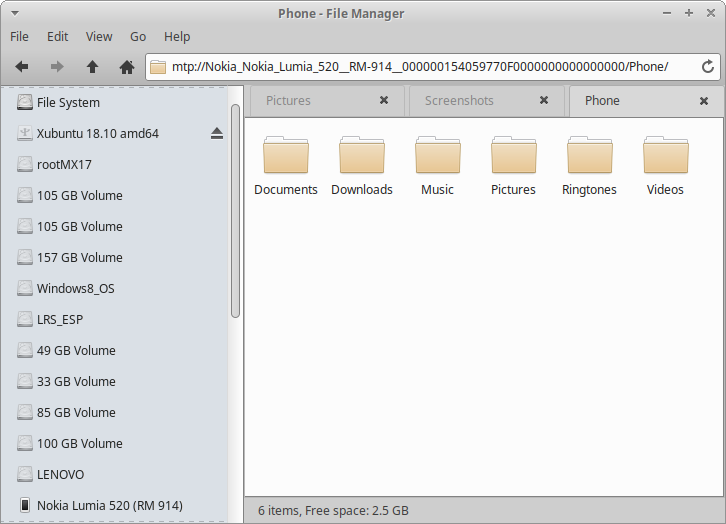This screenshot has width=726, height=524.
Task: Click the sidebar vertical scrollbar
Action: point(236,211)
